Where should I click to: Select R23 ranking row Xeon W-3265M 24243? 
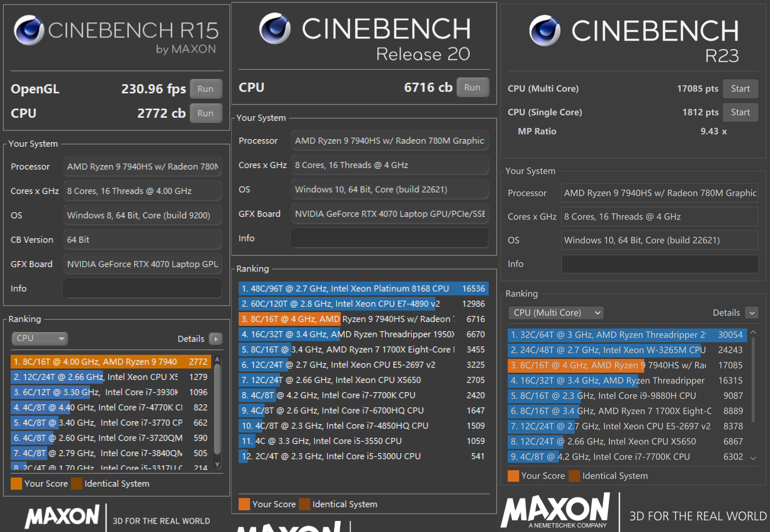coord(627,350)
